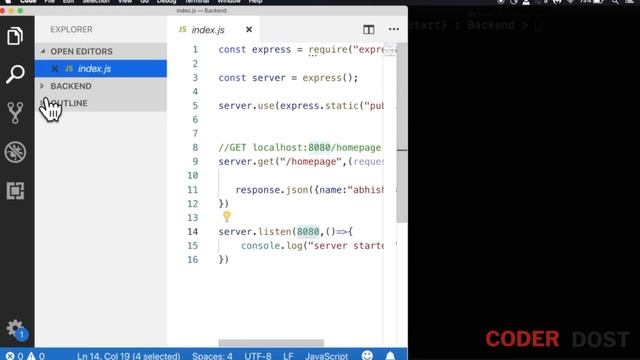Show the lightbulb code actions on line 13
The width and height of the screenshot is (640, 360).
point(227,216)
